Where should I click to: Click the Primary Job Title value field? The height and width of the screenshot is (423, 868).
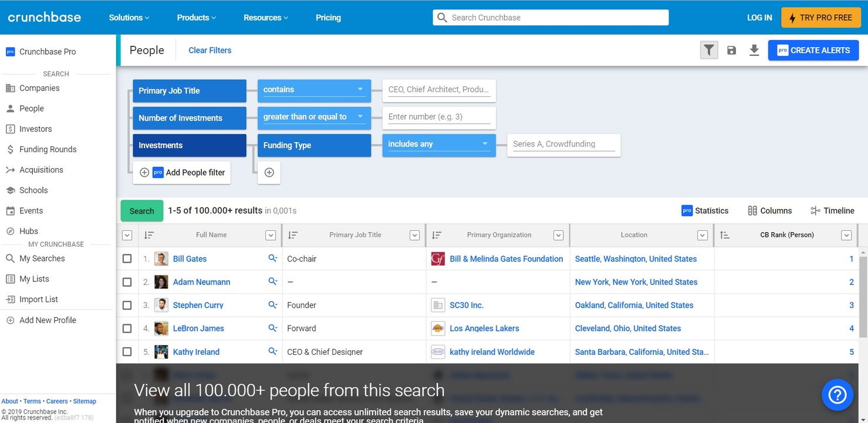point(439,90)
